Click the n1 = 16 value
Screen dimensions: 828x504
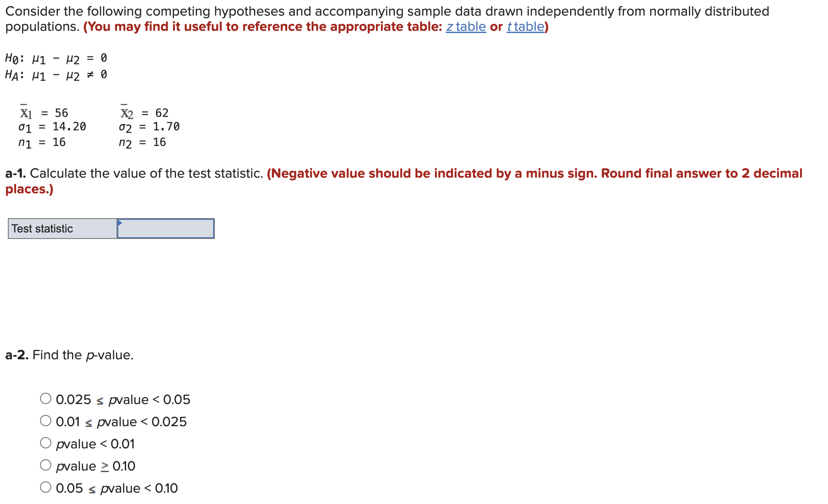42,142
